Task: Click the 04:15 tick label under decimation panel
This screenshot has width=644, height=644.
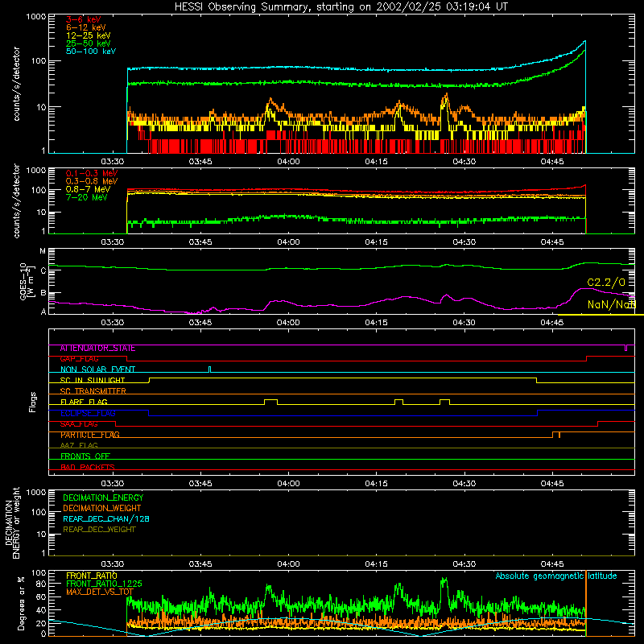Action: (376, 564)
